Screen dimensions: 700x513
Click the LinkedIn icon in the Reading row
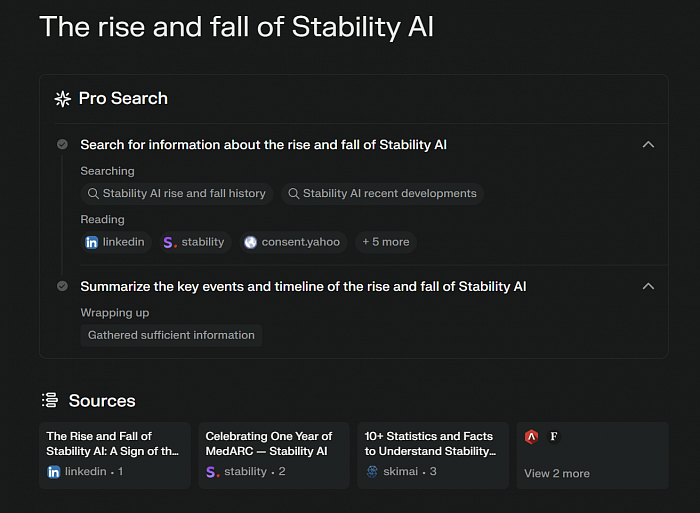coord(92,242)
